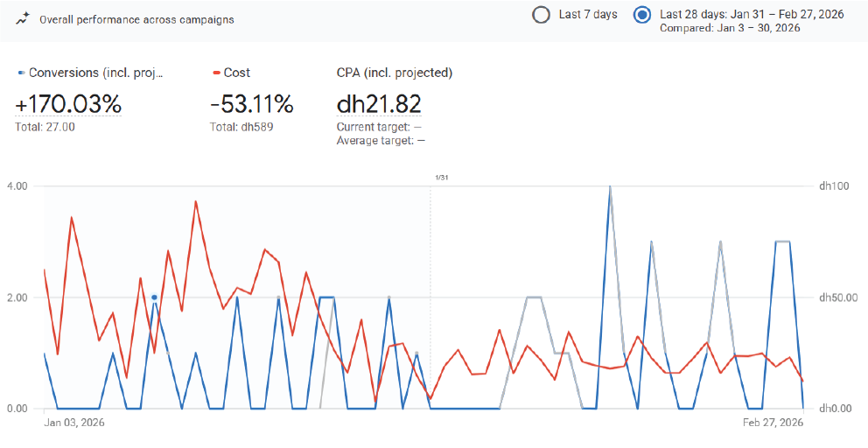Click the Jan 03, 2026 axis start label

click(x=73, y=423)
